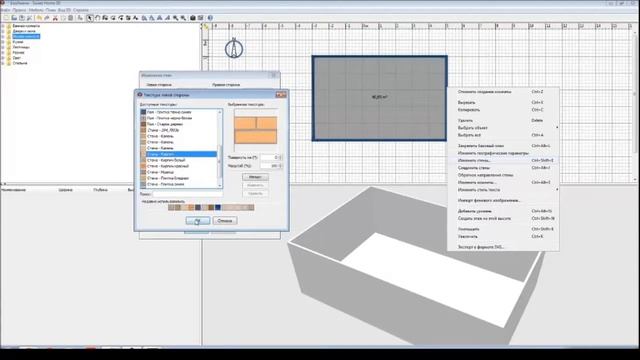Click the Импорт button in texture dialog
Image resolution: width=640 pixels, height=360 pixels.
coord(255,177)
